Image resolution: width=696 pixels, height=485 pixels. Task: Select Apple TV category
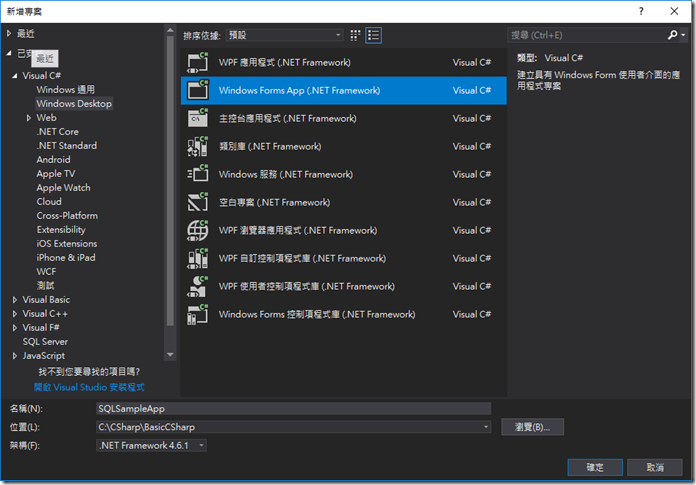(56, 173)
